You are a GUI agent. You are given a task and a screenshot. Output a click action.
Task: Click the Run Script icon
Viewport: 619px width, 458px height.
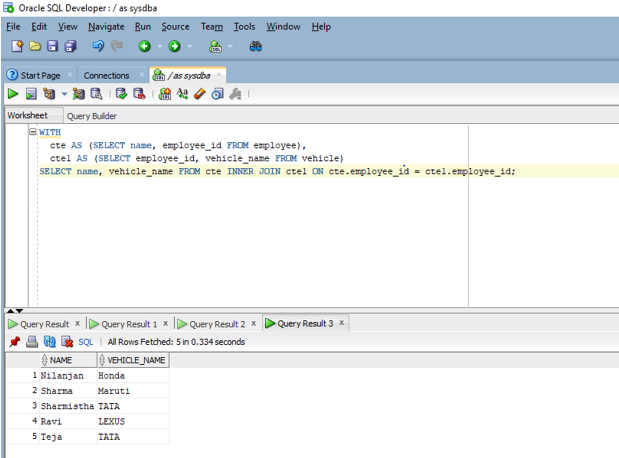pyautogui.click(x=31, y=94)
